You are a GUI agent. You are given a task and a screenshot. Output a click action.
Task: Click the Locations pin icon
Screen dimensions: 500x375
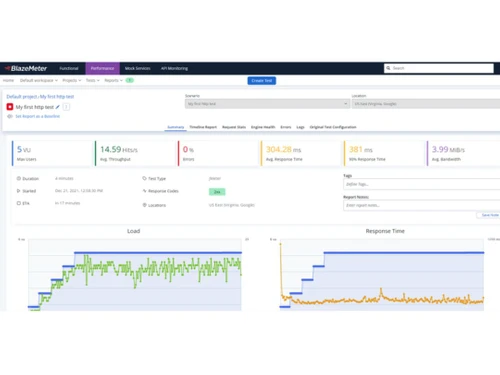pos(144,205)
